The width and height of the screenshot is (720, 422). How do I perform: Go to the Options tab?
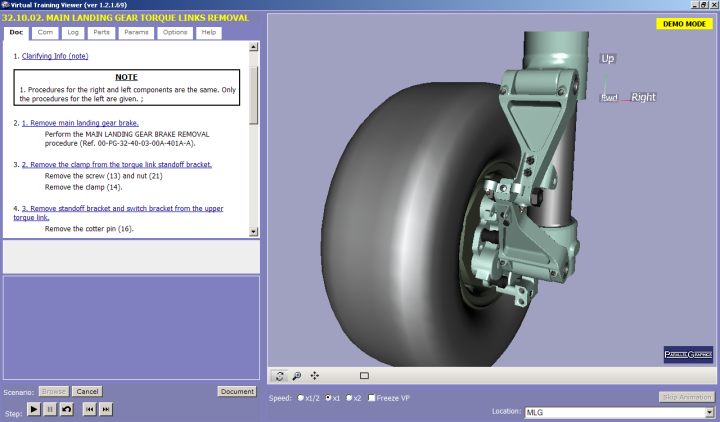tap(175, 33)
